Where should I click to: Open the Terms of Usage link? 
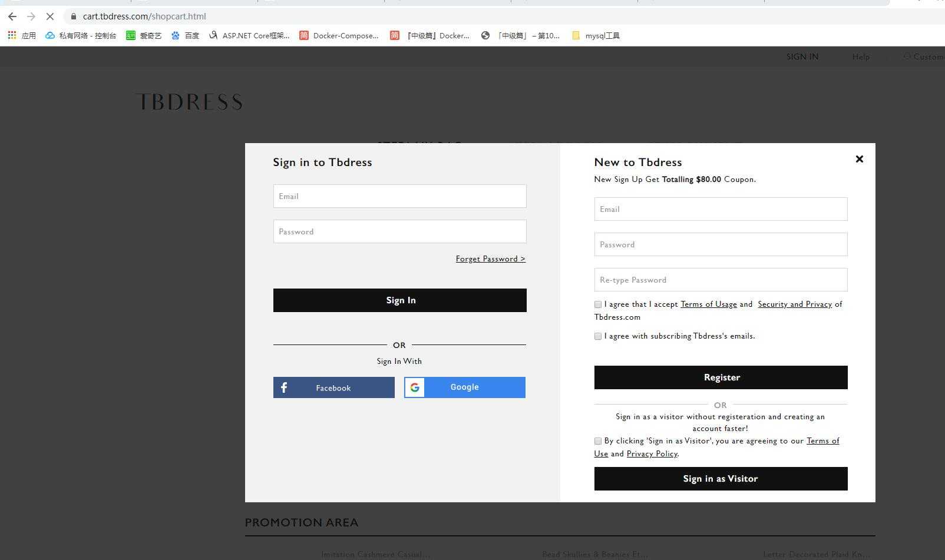(x=708, y=304)
